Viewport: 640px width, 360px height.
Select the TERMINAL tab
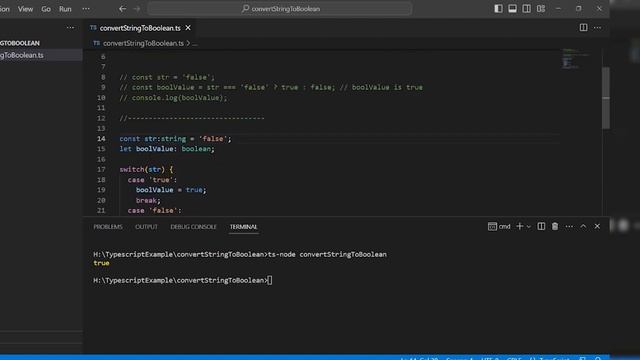click(243, 227)
